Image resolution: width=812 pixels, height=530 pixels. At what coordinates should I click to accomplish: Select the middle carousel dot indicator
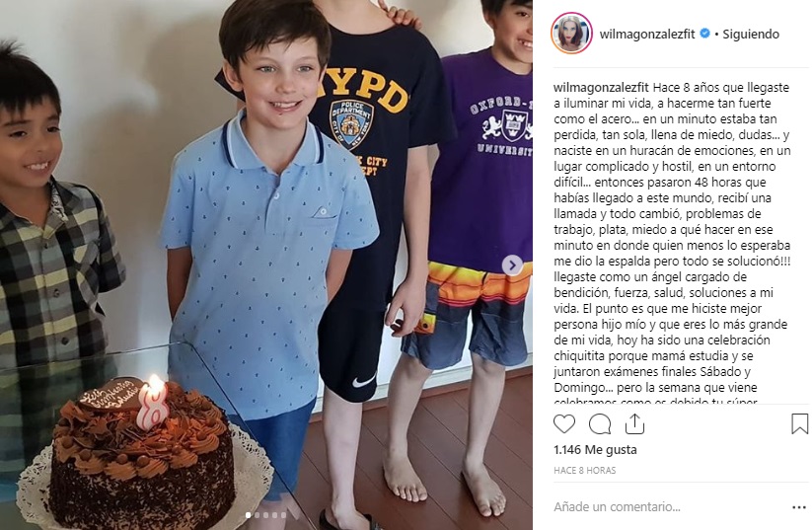pos(265,515)
